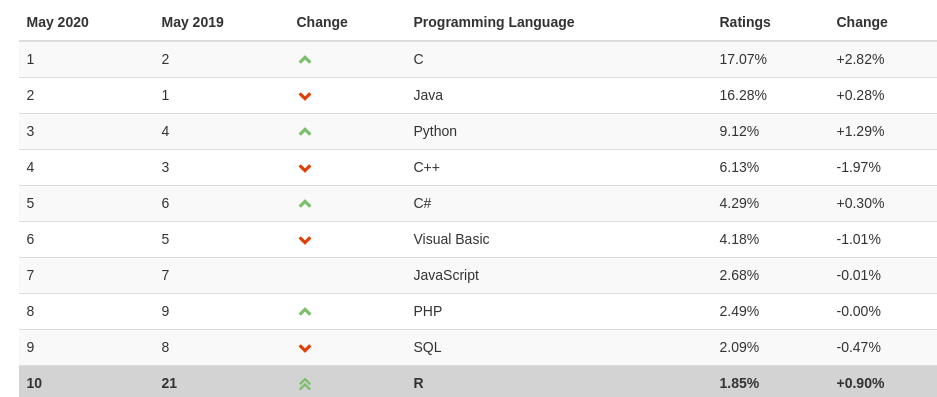
Task: Select the Programming Language column header
Action: (494, 22)
